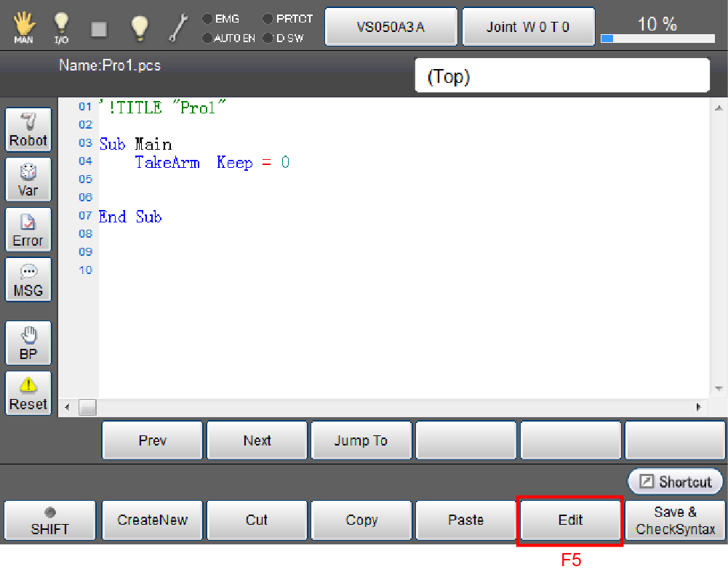
Task: Click the MAN hand mode icon
Action: [22, 28]
